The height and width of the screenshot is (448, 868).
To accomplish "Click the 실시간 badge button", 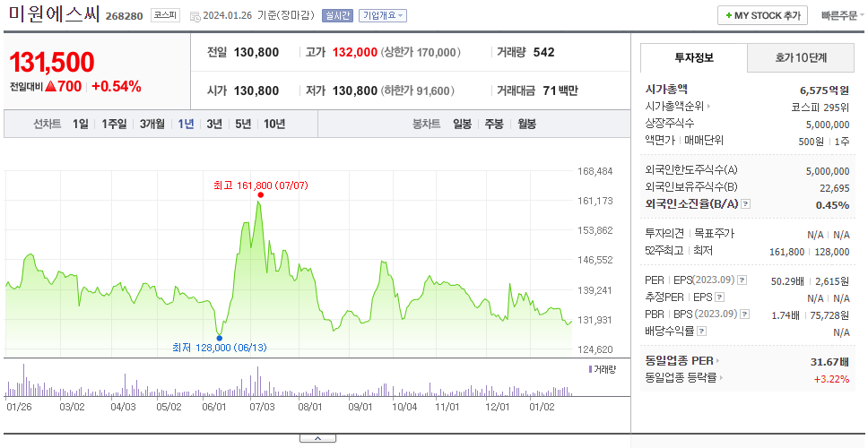I will [337, 15].
